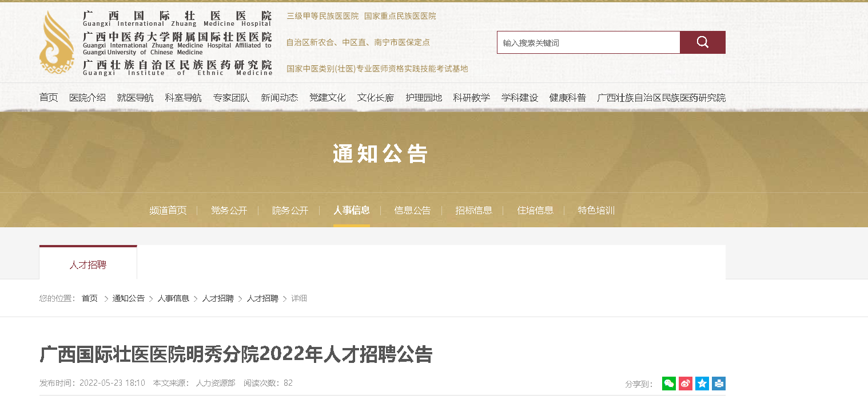Open 医院介绍 menu

pyautogui.click(x=87, y=98)
